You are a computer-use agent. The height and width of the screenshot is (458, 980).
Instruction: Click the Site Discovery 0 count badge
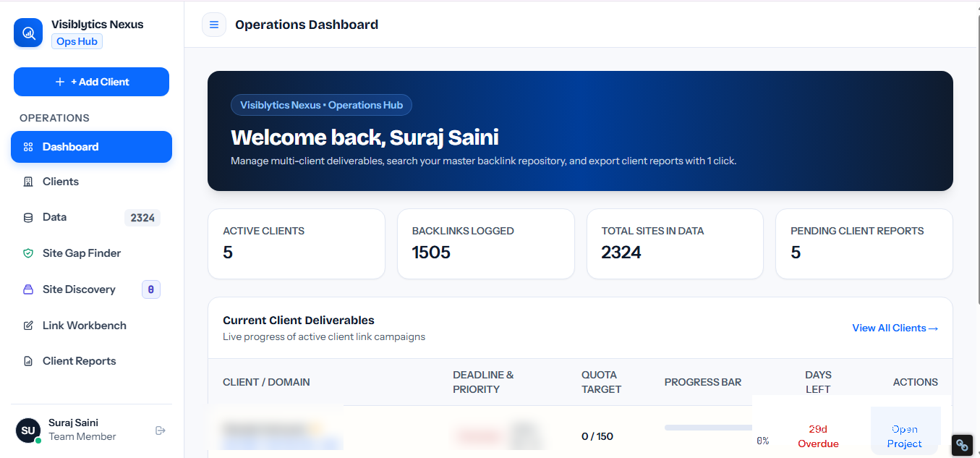pyautogui.click(x=150, y=289)
